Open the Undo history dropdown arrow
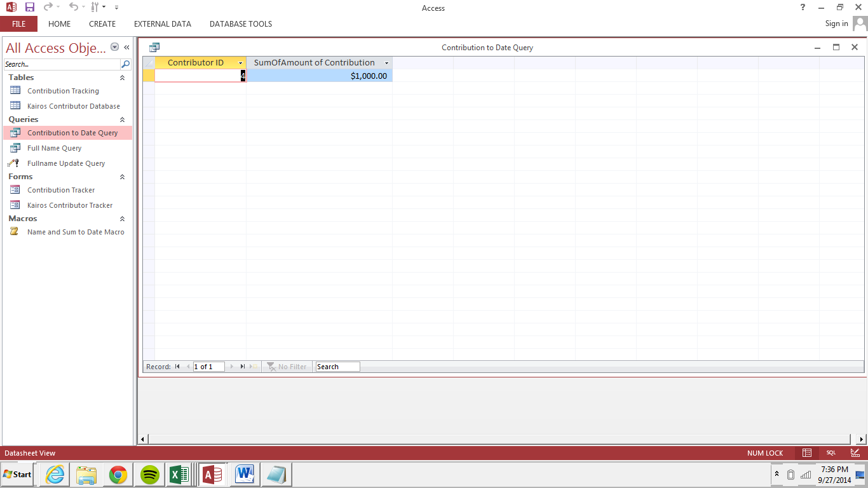 (x=83, y=7)
